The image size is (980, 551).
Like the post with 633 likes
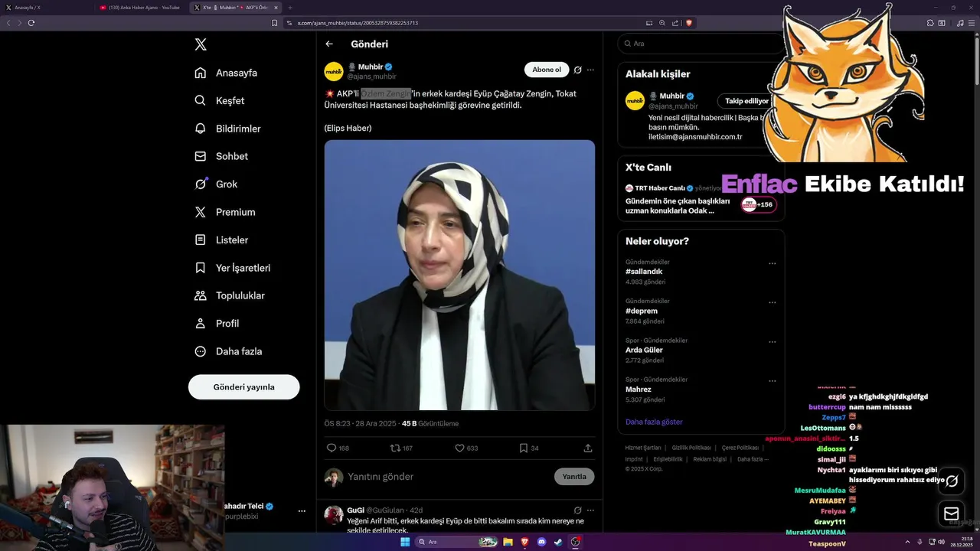click(459, 448)
